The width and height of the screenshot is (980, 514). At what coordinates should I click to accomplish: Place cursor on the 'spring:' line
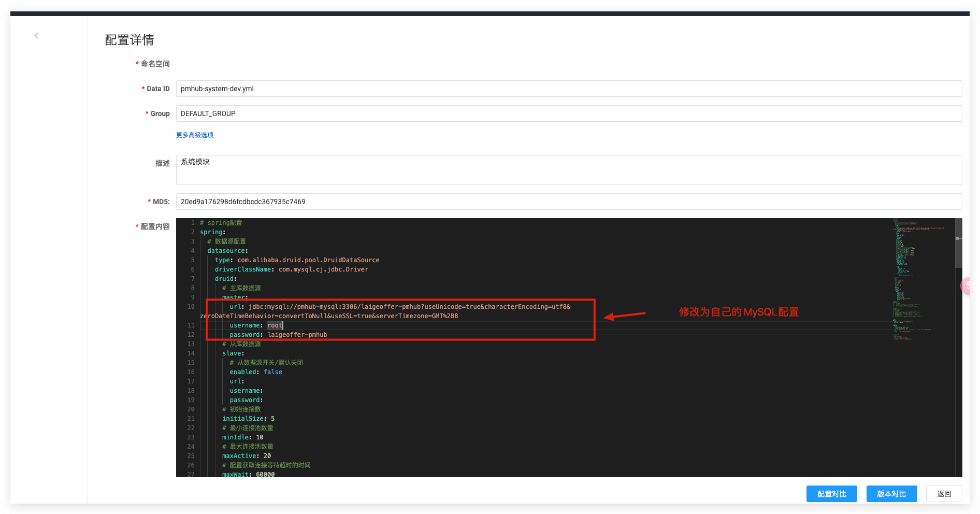pos(213,232)
